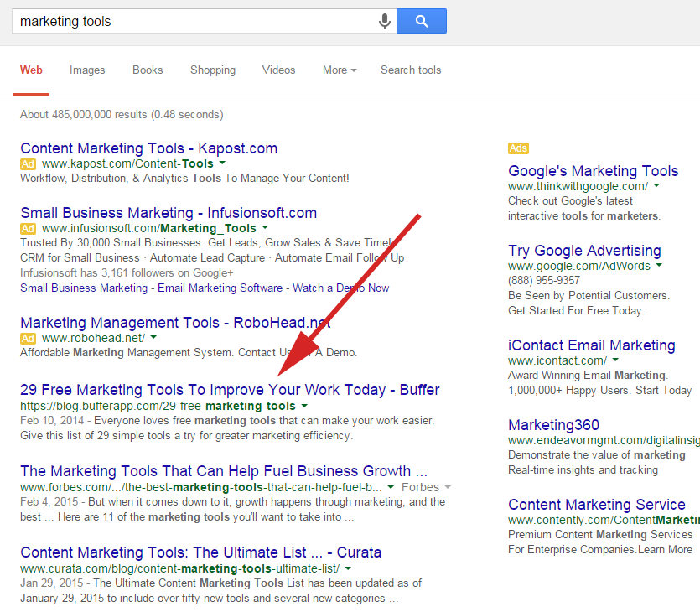Click the gray Forbes source dropdown
Image resolution: width=700 pixels, height=612 pixels.
(426, 487)
